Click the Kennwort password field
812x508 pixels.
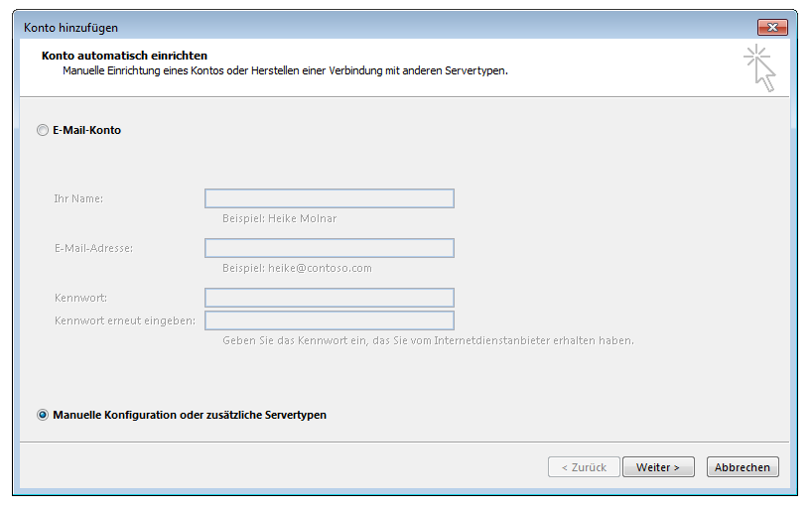pyautogui.click(x=329, y=298)
